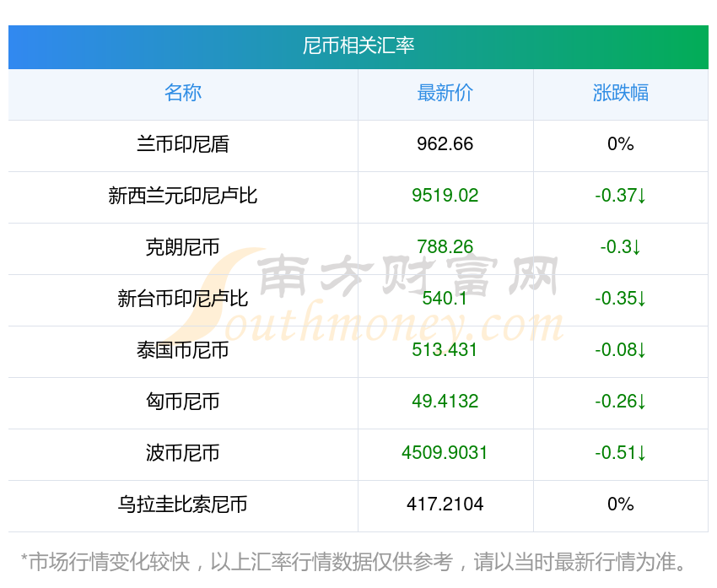717x588 pixels.
Task: Click the -0.51↓ down-arrow change value
Action: [x=620, y=453]
